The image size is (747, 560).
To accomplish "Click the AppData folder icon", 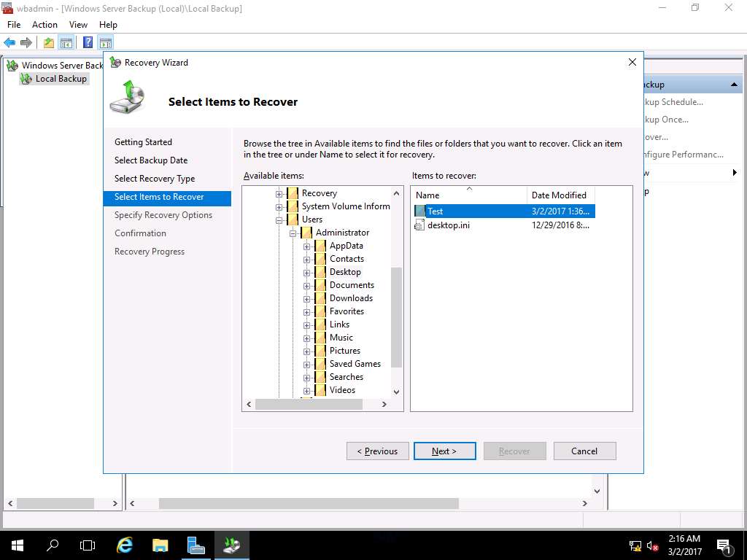I will (x=321, y=246).
